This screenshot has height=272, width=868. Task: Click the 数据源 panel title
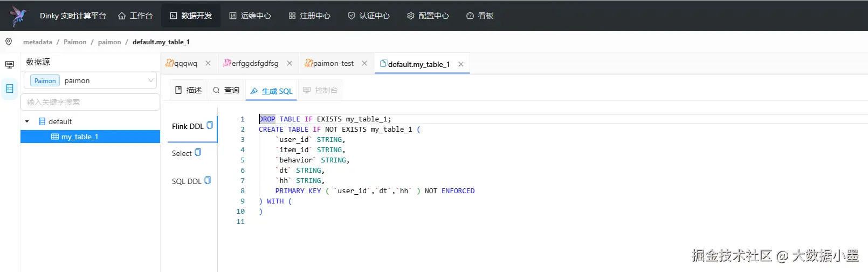pyautogui.click(x=38, y=62)
